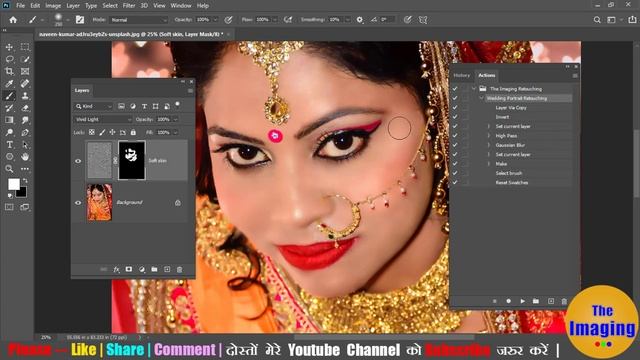Expand the Gaussian Blur action step
Viewport: 640px width, 360px height.
point(489,145)
